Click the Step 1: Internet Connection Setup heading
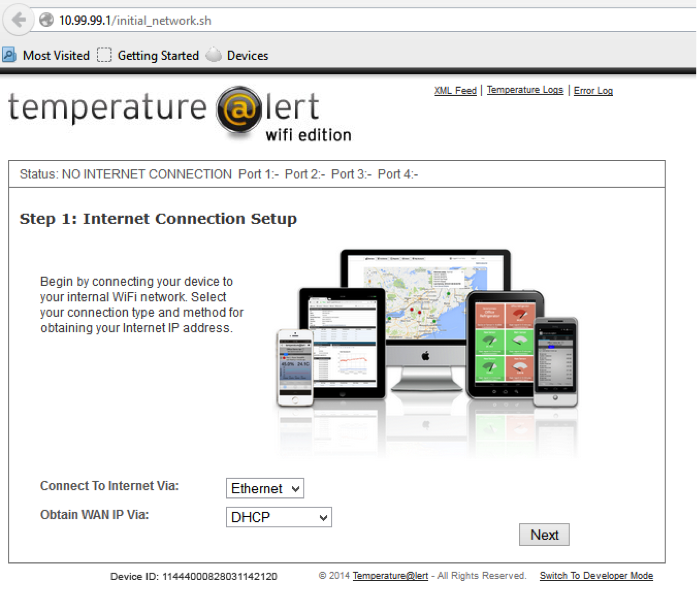This screenshot has height=615, width=697. coord(158,219)
